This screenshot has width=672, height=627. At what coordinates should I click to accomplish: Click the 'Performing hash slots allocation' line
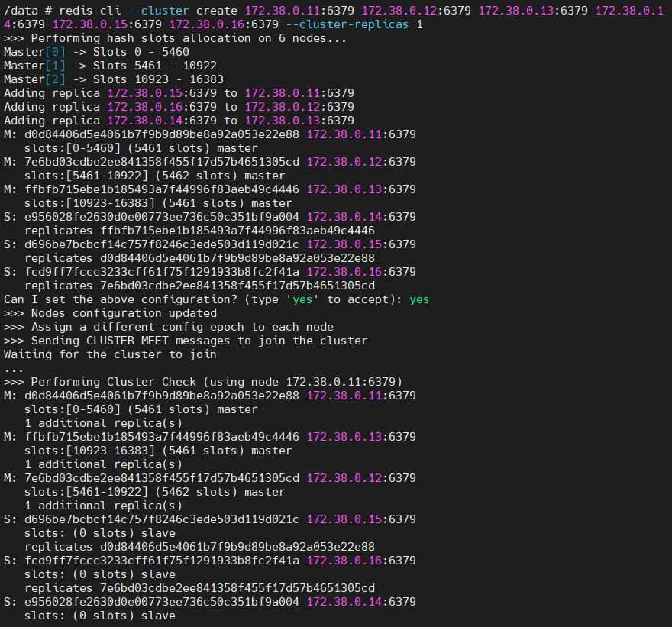175,38
